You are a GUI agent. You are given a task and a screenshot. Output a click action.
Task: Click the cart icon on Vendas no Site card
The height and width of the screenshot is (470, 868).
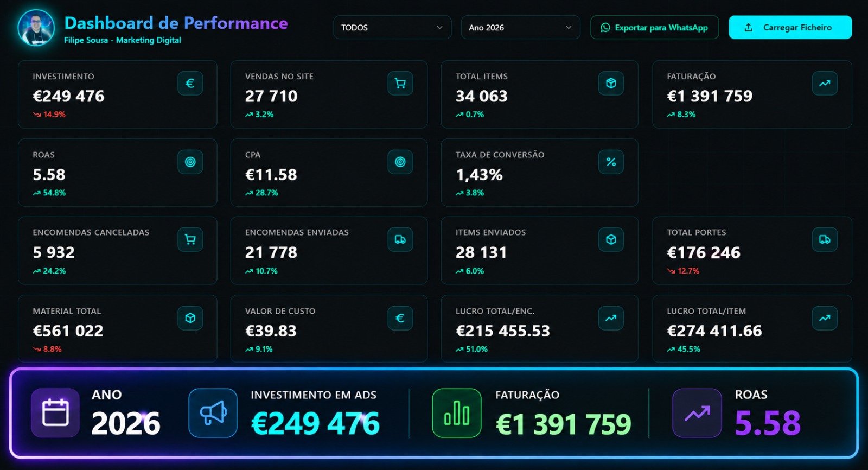[x=400, y=84]
